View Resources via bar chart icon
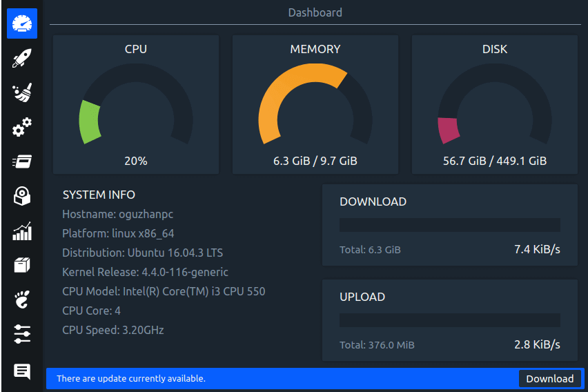The width and height of the screenshot is (588, 392). (22, 231)
